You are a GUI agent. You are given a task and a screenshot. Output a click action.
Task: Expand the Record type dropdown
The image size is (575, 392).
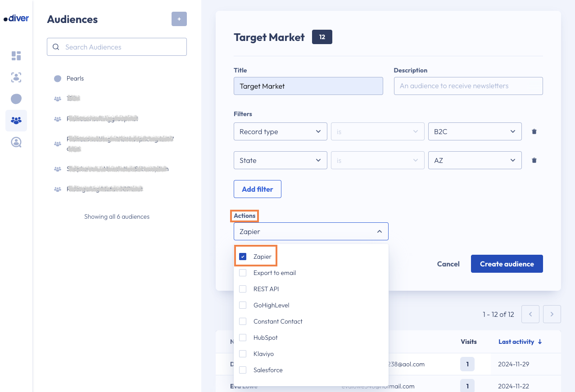[280, 131]
